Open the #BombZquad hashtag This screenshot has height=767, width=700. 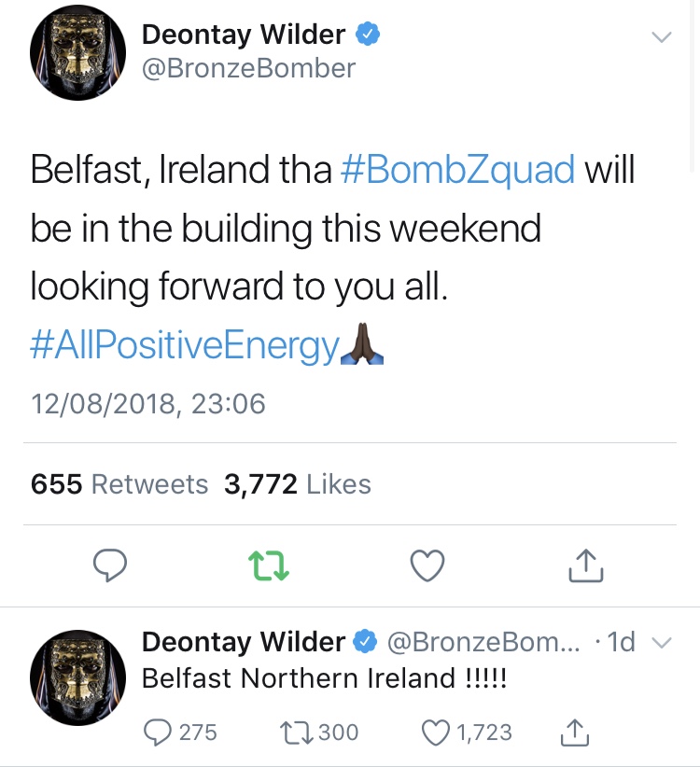[457, 170]
